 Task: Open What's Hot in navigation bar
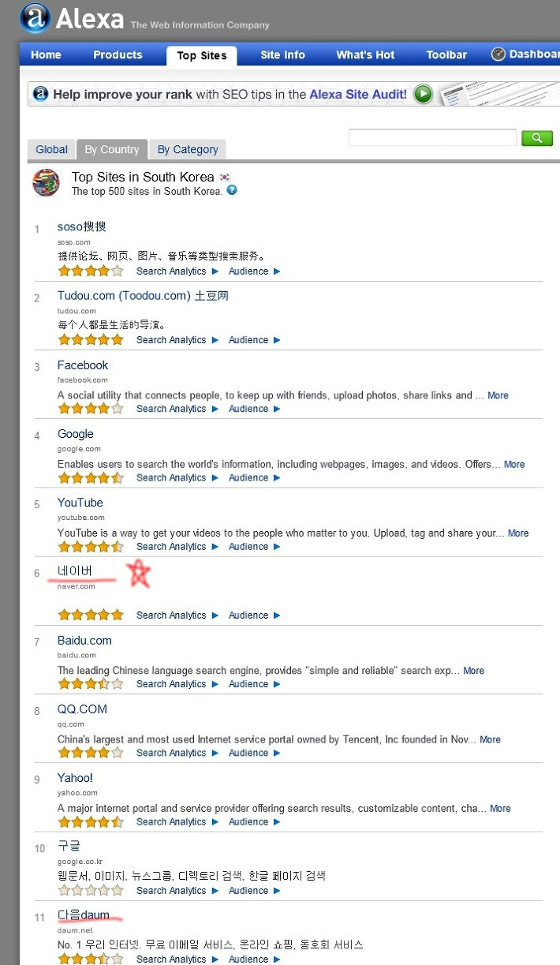click(x=365, y=54)
